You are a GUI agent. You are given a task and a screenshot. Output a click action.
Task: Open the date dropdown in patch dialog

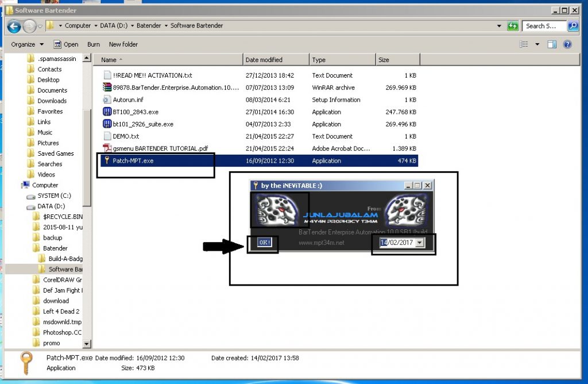click(420, 243)
